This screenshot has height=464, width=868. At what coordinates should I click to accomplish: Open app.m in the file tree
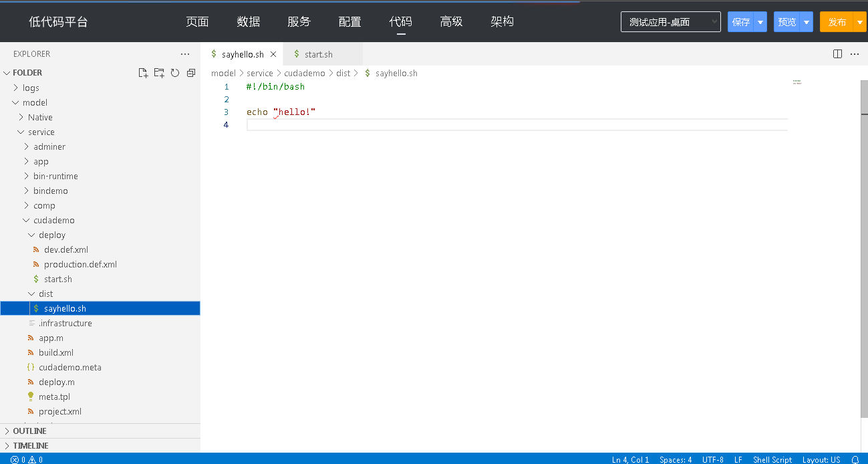pyautogui.click(x=51, y=338)
